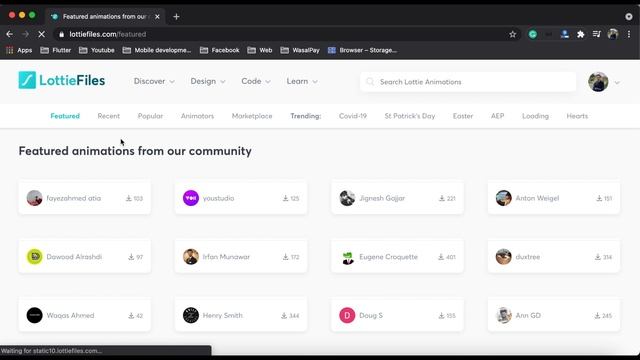Switch to the Animators tab
The height and width of the screenshot is (360, 640).
tap(198, 116)
